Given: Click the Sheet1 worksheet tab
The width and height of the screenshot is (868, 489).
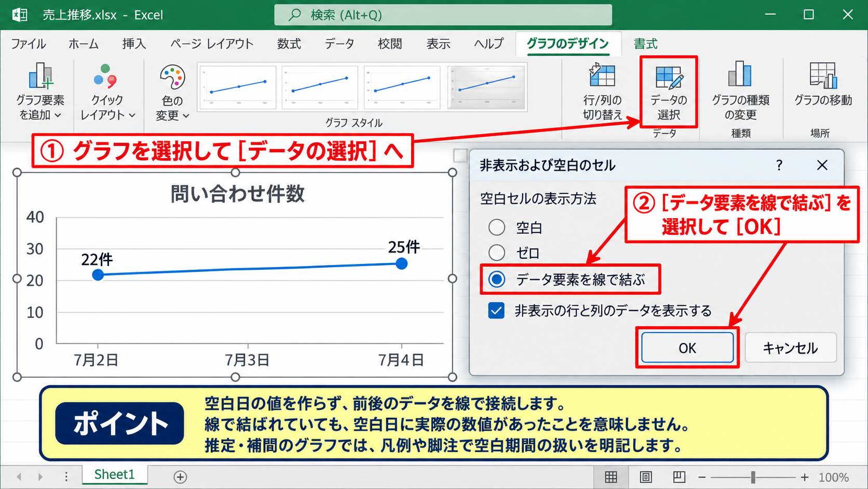Looking at the screenshot, I should [115, 474].
